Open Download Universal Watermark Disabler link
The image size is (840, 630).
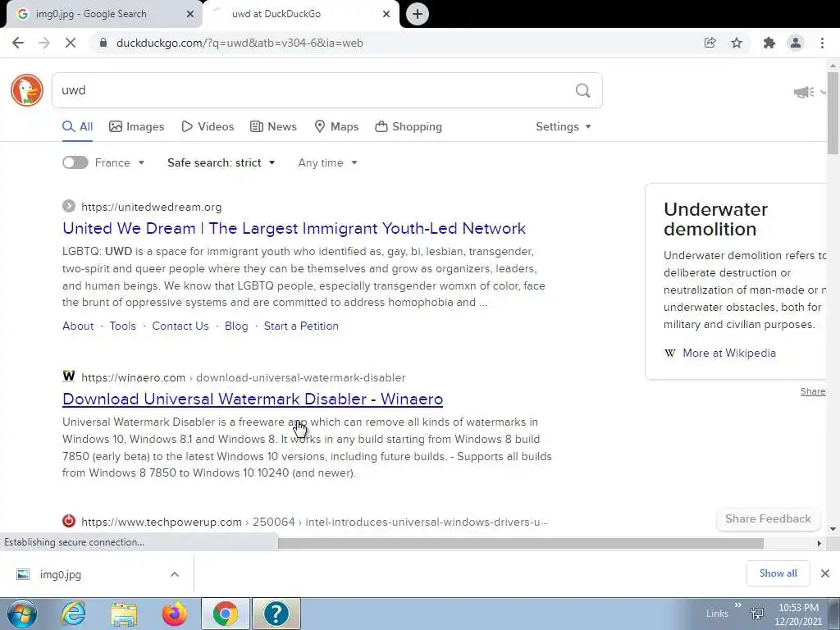point(253,399)
